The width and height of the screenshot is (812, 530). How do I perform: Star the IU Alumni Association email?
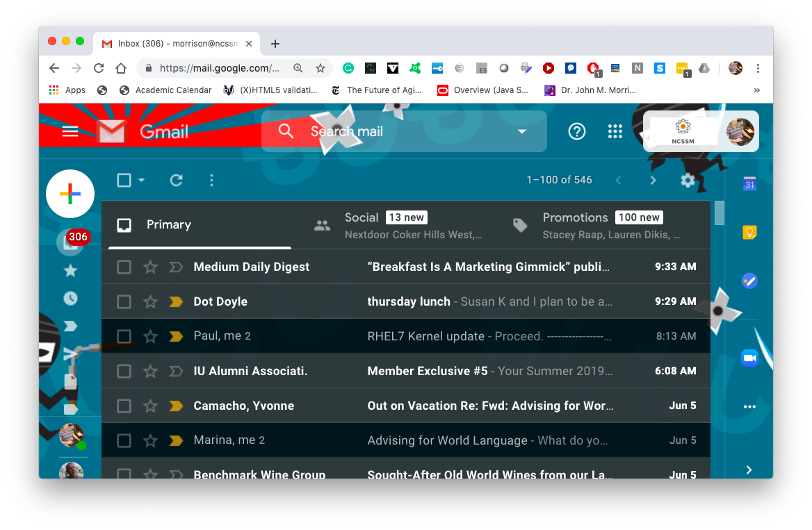point(150,371)
